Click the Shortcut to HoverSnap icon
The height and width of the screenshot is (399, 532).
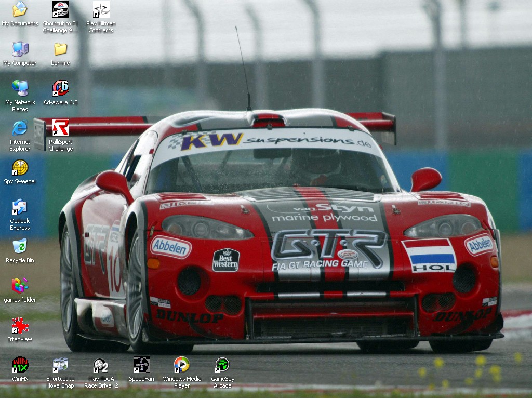pyautogui.click(x=60, y=365)
